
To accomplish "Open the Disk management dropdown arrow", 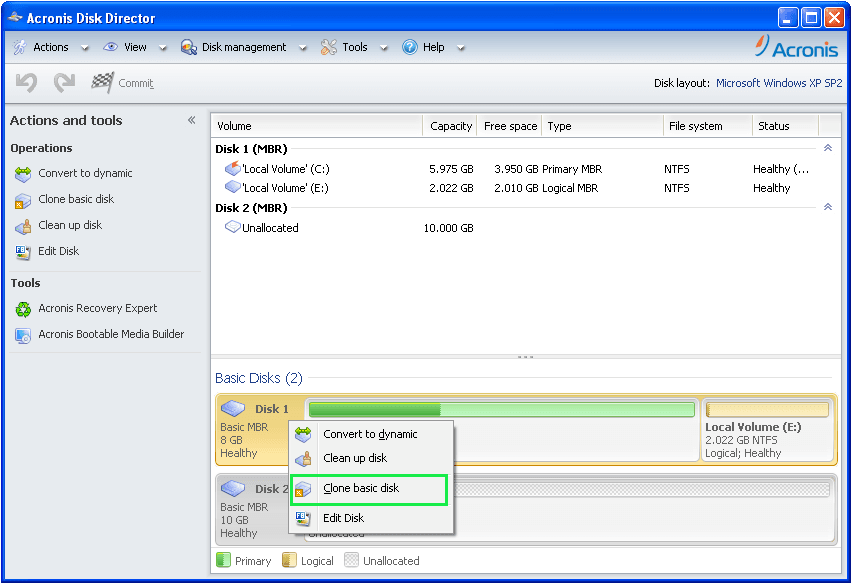I will pos(302,48).
